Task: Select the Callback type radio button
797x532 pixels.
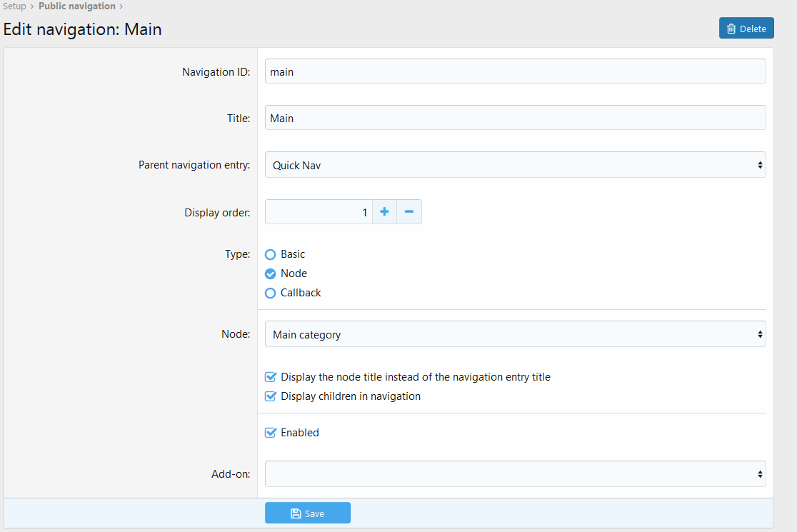Action: [x=271, y=293]
